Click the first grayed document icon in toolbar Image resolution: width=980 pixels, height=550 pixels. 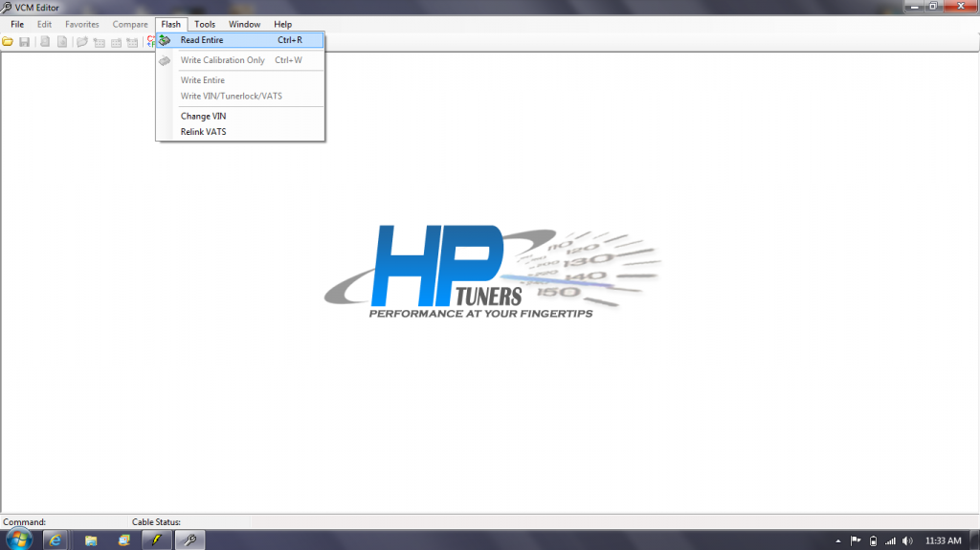45,42
